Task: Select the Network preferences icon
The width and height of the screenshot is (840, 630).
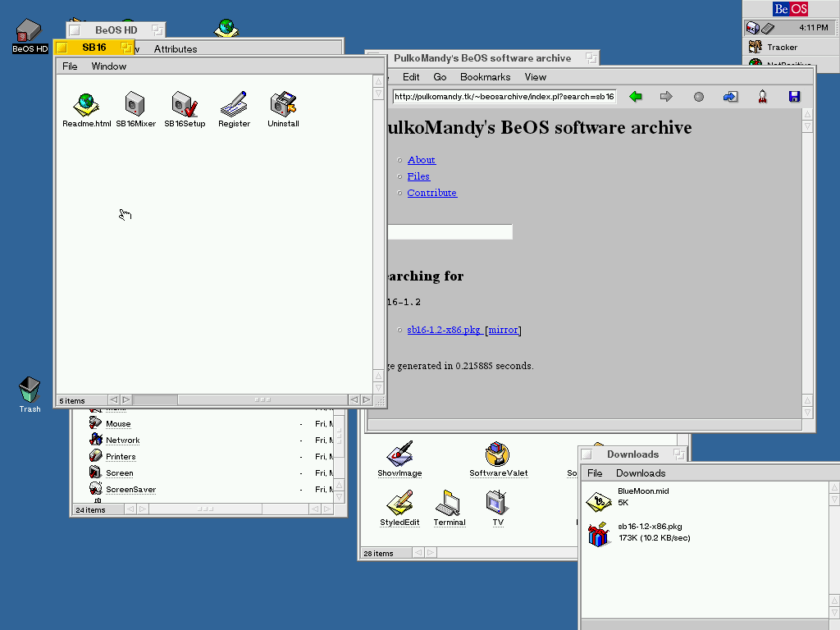Action: [x=95, y=440]
